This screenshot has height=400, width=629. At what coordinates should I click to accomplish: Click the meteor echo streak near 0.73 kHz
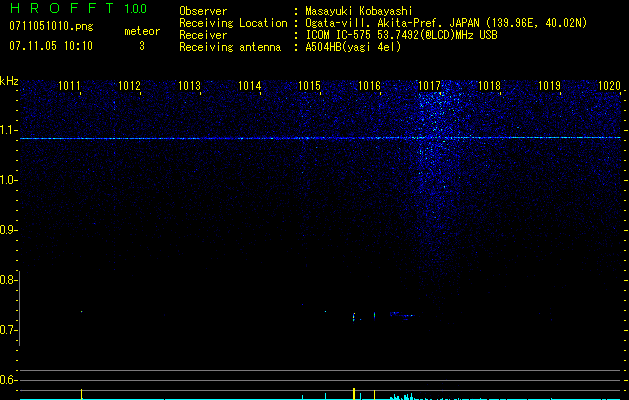click(402, 315)
